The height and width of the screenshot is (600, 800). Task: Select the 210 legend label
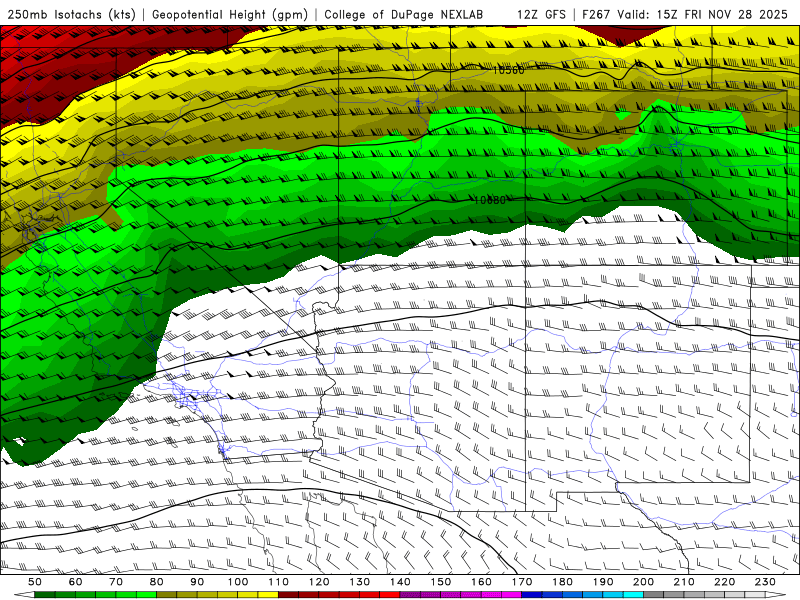click(x=684, y=582)
